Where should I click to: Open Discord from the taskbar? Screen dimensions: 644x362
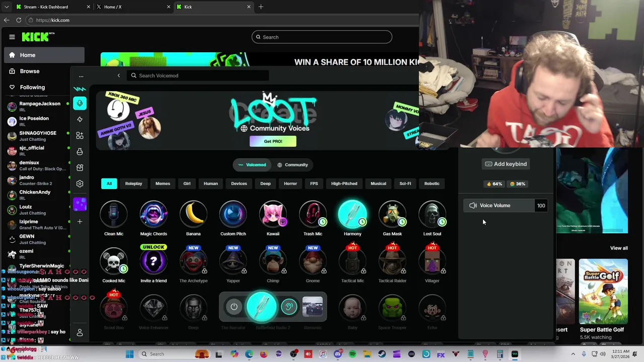click(338, 354)
